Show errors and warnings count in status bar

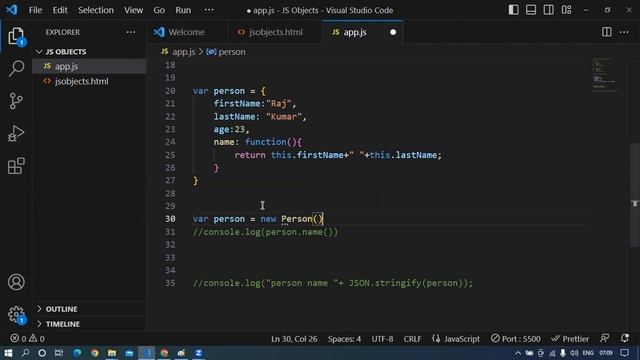point(27,338)
